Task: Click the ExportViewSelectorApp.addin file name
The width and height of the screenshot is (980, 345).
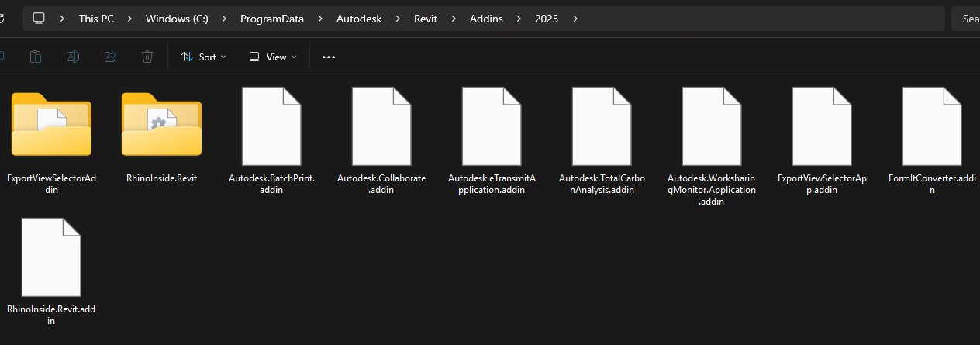Action: click(x=822, y=184)
